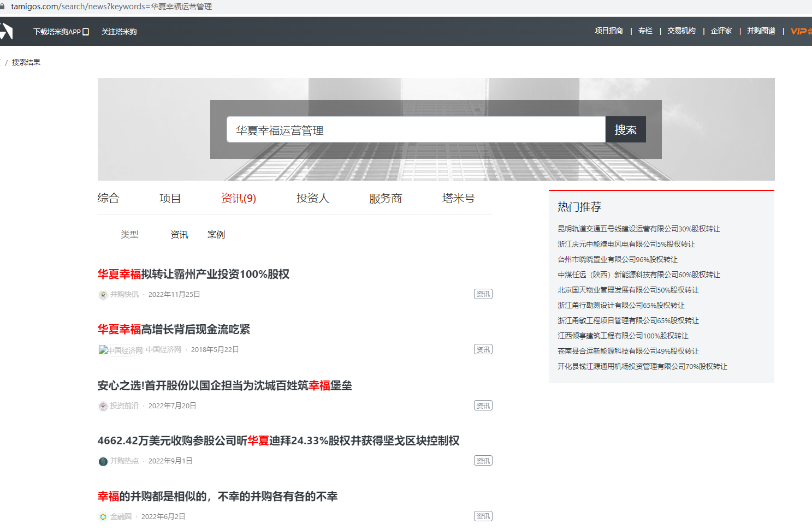Viewport: 812px width, 530px height.
Task: Open the 塔米号 tab
Action: coord(458,198)
